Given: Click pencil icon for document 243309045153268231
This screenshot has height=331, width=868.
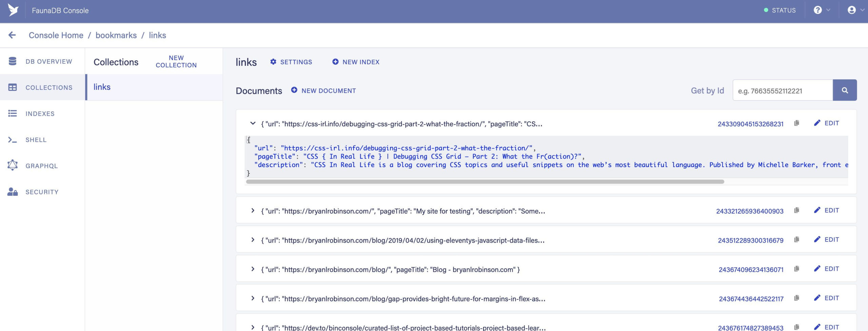Looking at the screenshot, I should pos(817,123).
